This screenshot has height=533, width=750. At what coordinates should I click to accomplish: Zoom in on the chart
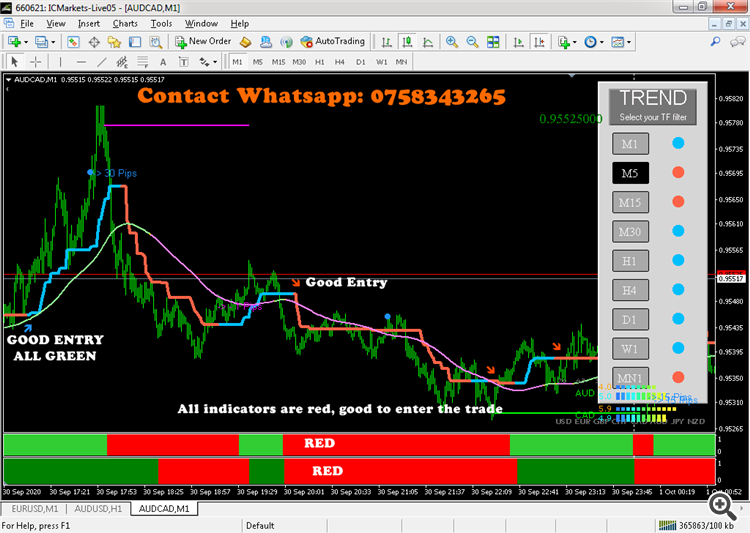[x=452, y=42]
